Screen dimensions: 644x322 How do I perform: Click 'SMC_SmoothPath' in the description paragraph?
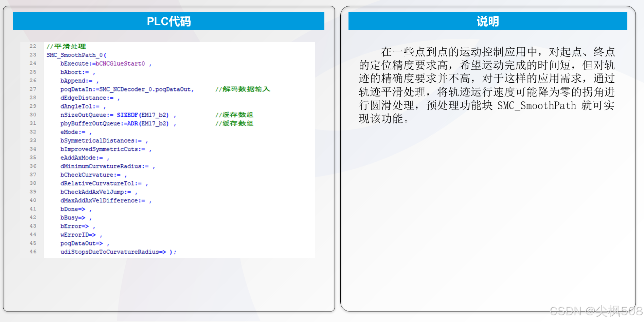537,106
